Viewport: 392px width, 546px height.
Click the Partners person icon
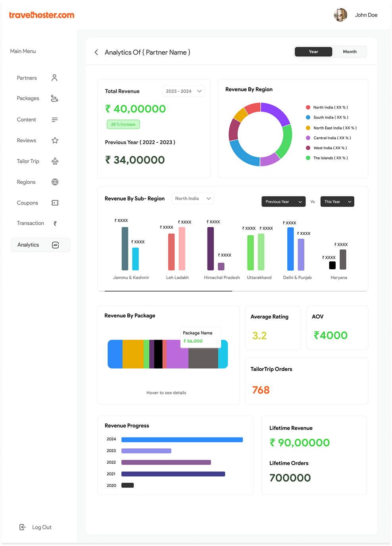(x=55, y=78)
